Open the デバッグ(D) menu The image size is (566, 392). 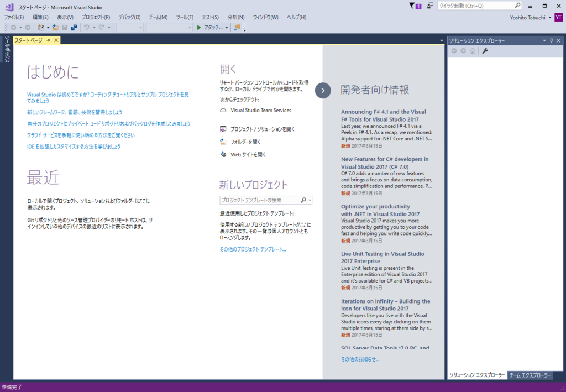pos(129,17)
